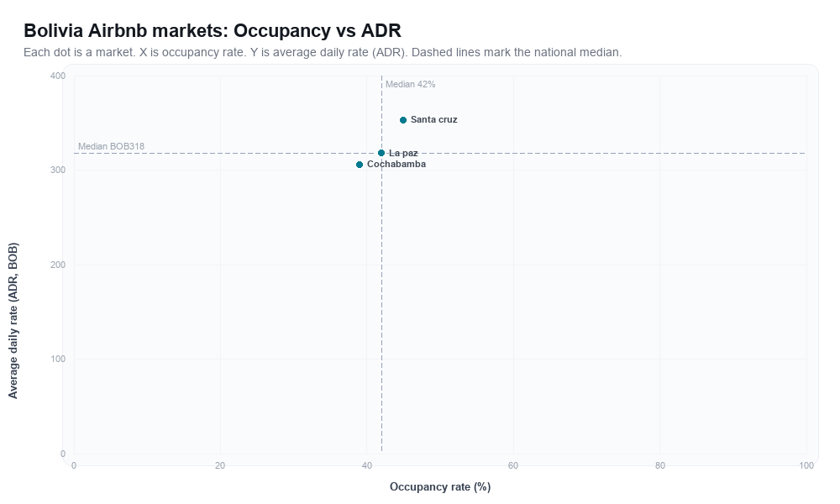The height and width of the screenshot is (504, 840).
Task: Click the y-axis tick label 300
Action: tap(58, 171)
